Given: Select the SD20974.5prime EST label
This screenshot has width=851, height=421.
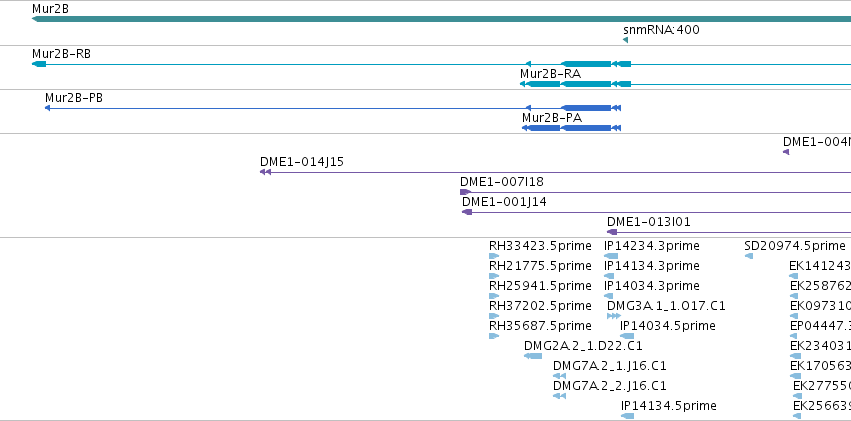Looking at the screenshot, I should pyautogui.click(x=795, y=246).
